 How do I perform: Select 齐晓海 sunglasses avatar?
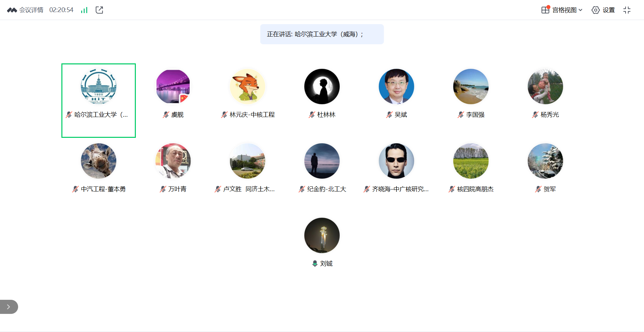pyautogui.click(x=396, y=161)
